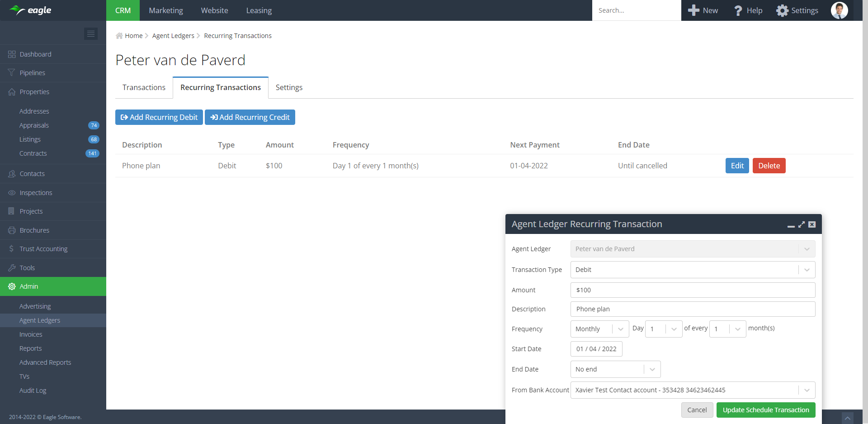The image size is (868, 424).
Task: Open Help from the question mark icon
Action: 738,10
